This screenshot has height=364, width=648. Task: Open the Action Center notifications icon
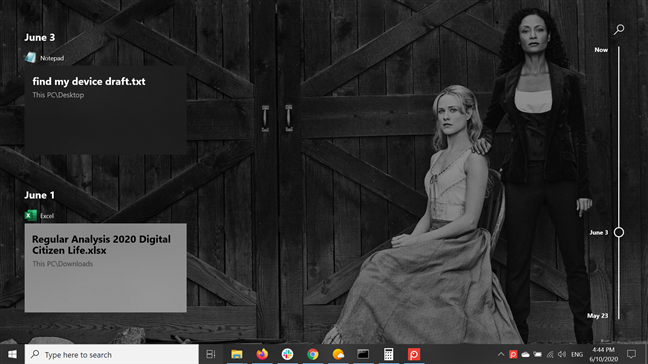click(x=631, y=354)
